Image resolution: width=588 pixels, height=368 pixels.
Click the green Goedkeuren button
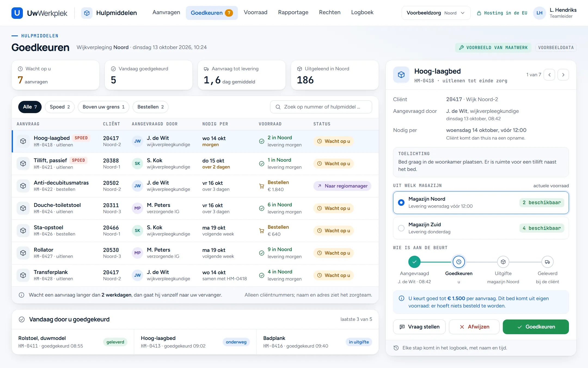(x=535, y=327)
